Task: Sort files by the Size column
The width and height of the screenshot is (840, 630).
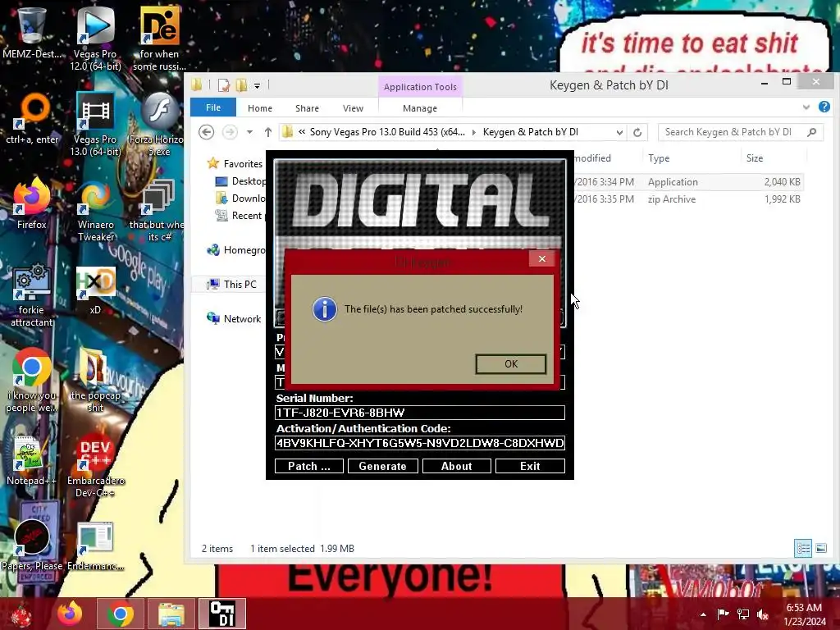Action: (755, 158)
